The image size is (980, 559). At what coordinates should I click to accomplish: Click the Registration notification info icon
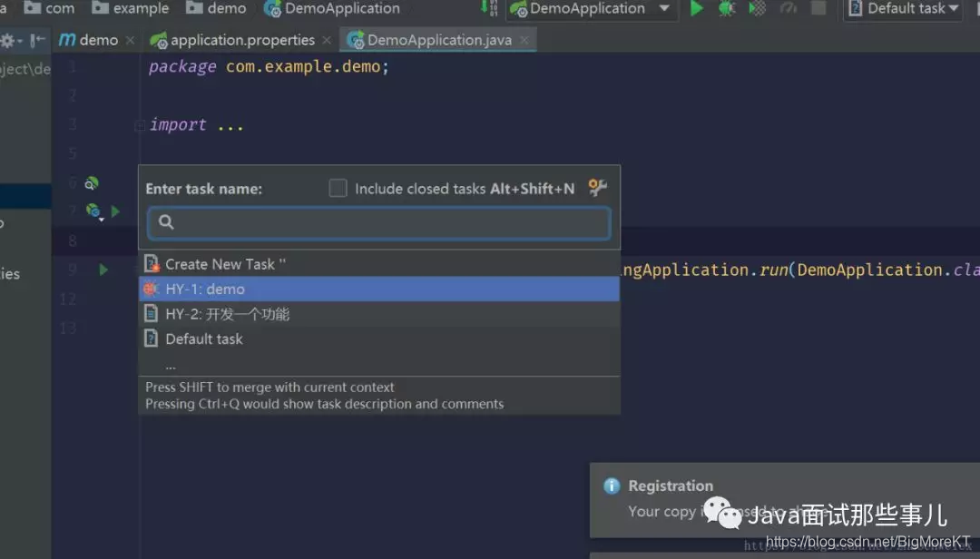tap(612, 485)
